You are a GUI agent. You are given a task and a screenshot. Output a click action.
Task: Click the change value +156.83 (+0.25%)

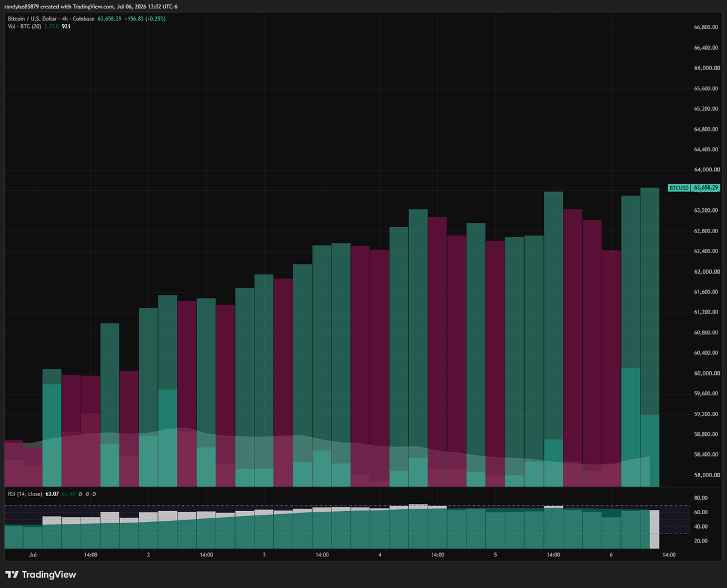click(x=145, y=19)
